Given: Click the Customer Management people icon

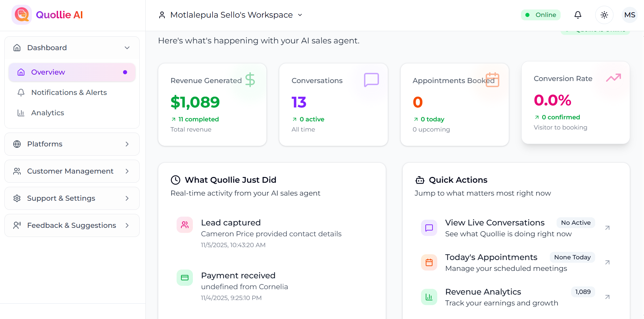Looking at the screenshot, I should (17, 171).
